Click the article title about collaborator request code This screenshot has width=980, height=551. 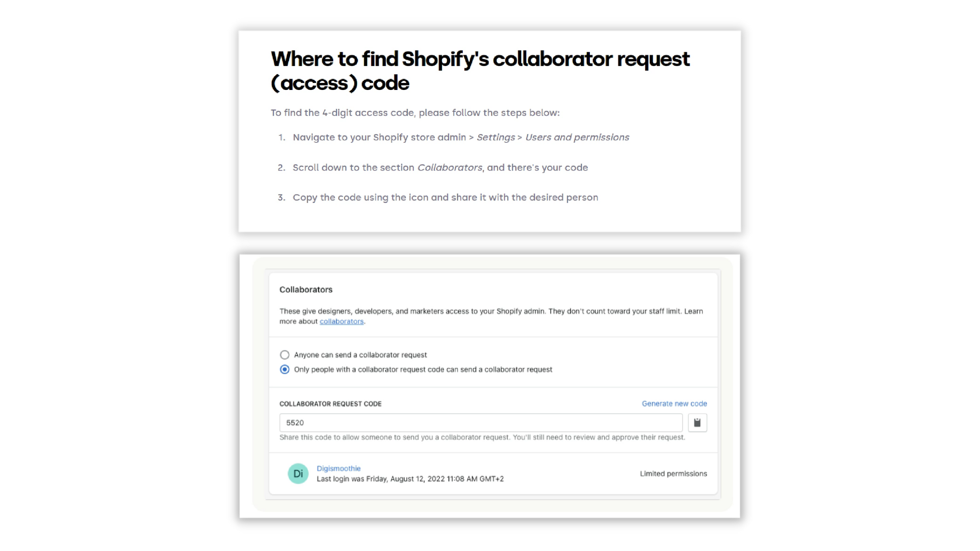[479, 71]
